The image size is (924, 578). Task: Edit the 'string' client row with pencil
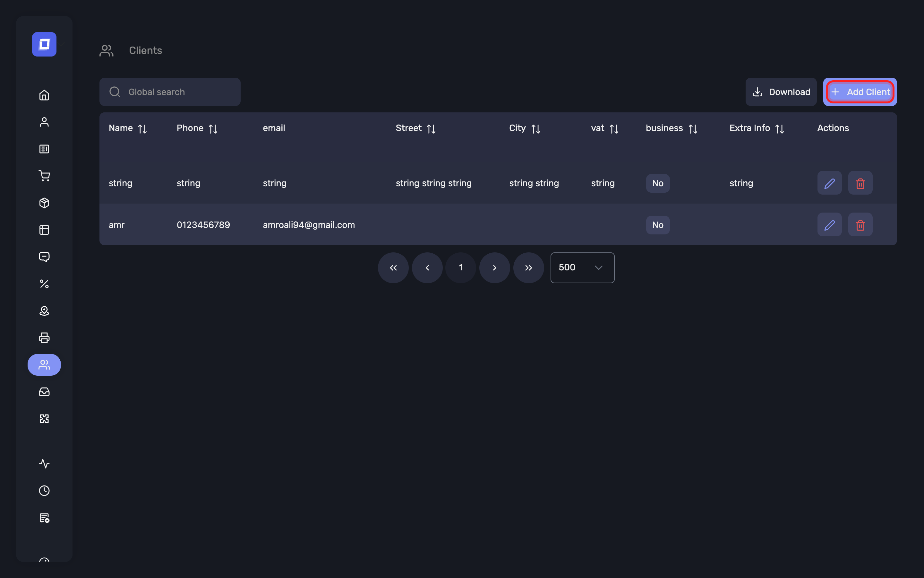[829, 183]
